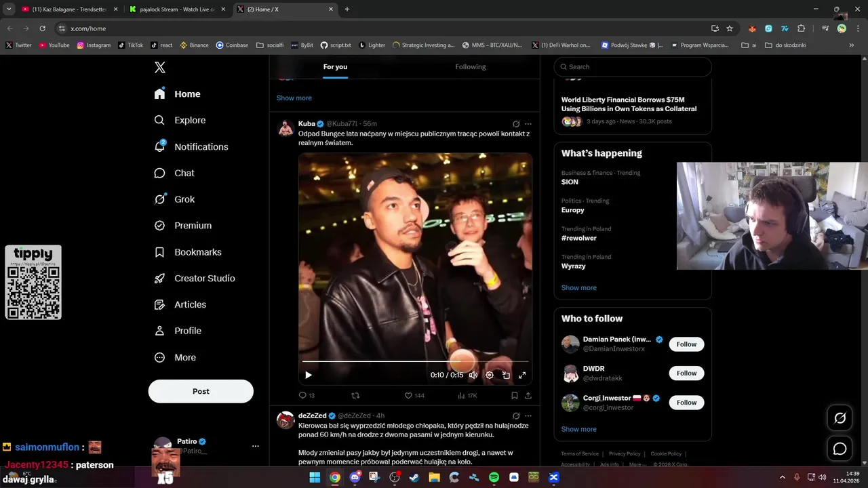Open more options on Kuba's post
Screen dimensions: 868x488
[x=528, y=124]
